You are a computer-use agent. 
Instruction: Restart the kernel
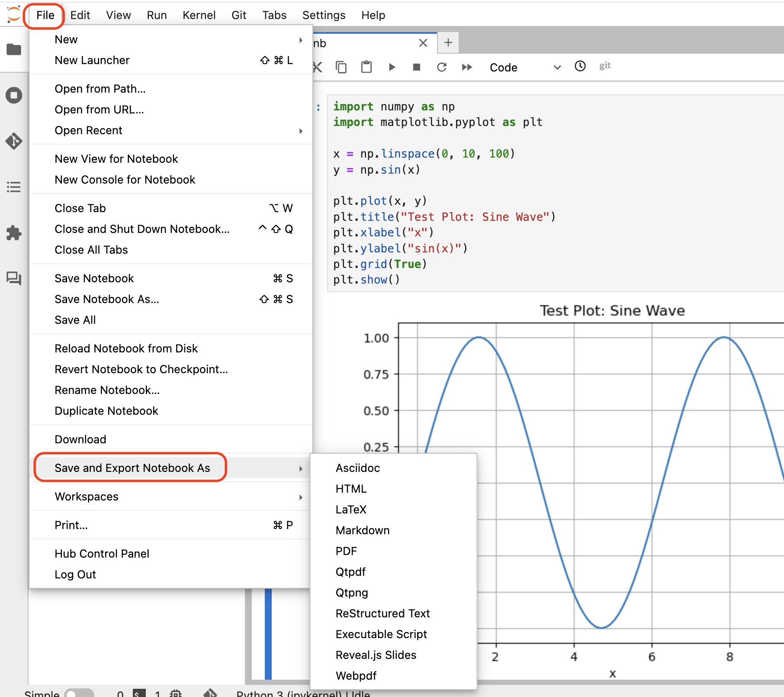click(x=442, y=67)
